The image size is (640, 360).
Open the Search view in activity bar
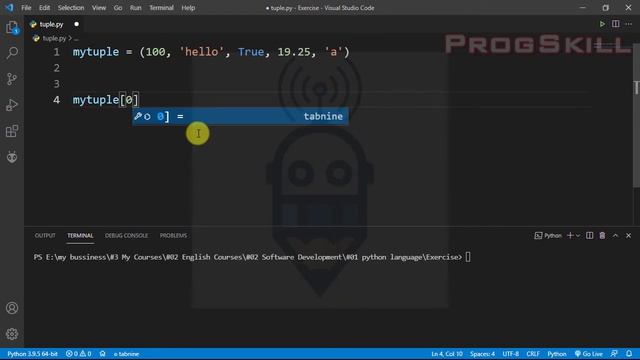click(x=12, y=53)
